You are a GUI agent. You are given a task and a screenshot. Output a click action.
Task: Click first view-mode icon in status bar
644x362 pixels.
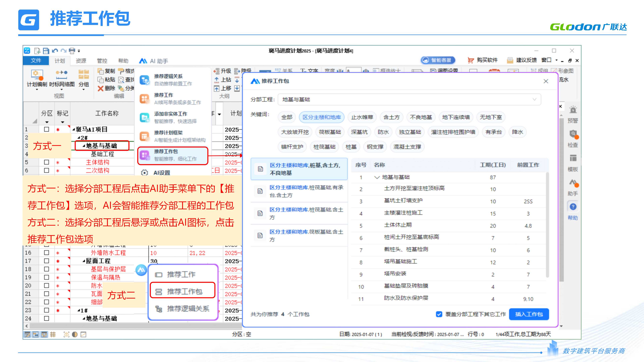pos(27,334)
